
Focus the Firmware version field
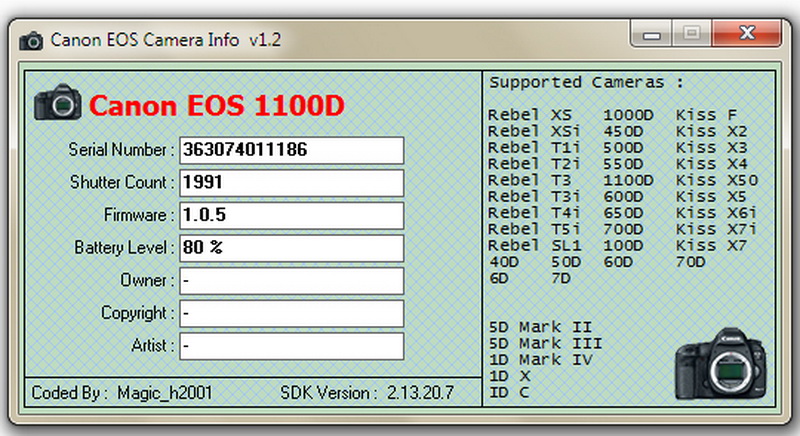pyautogui.click(x=291, y=215)
